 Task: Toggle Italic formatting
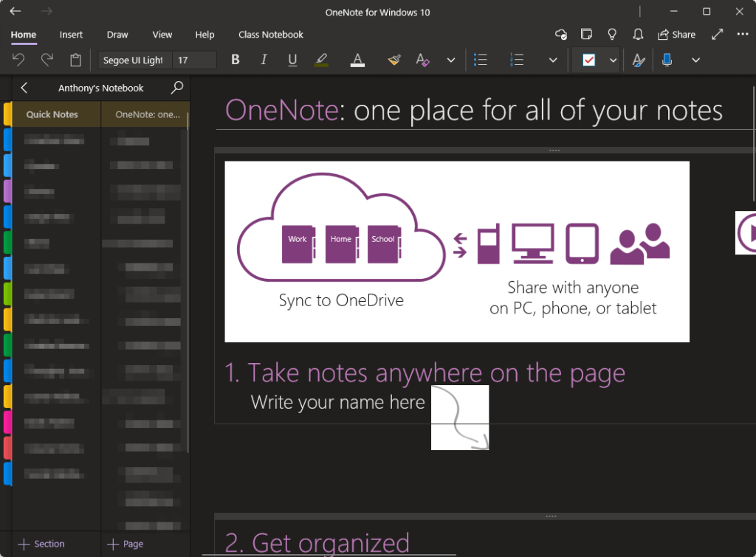coord(264,60)
